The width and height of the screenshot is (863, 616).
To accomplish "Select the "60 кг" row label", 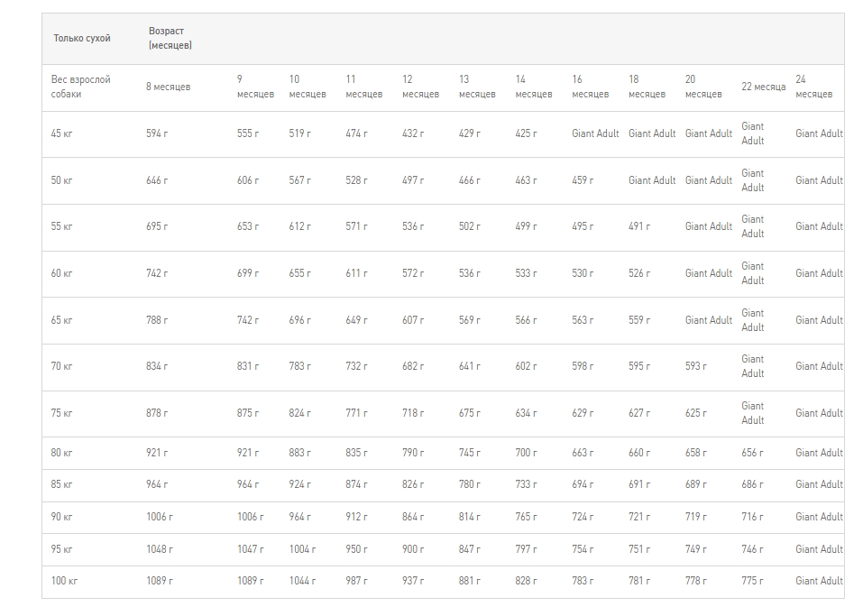I will coord(61,273).
